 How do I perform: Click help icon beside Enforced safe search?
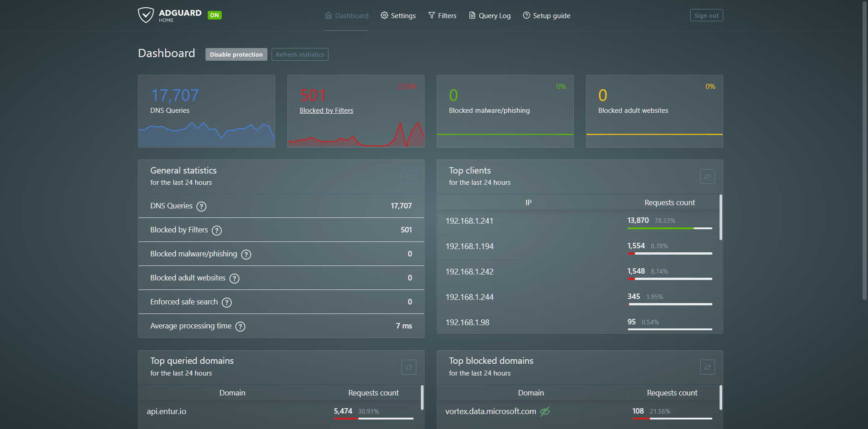227,303
